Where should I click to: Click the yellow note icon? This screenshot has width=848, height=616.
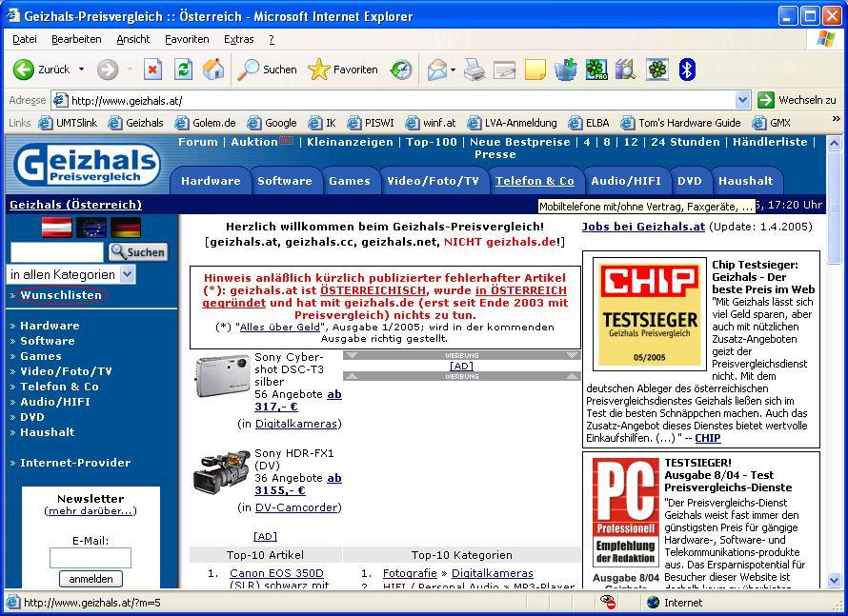535,70
